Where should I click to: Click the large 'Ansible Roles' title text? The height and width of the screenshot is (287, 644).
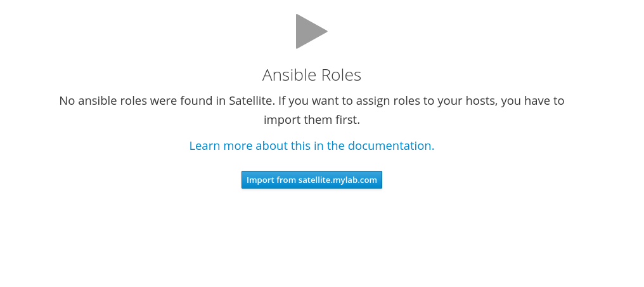tap(312, 75)
